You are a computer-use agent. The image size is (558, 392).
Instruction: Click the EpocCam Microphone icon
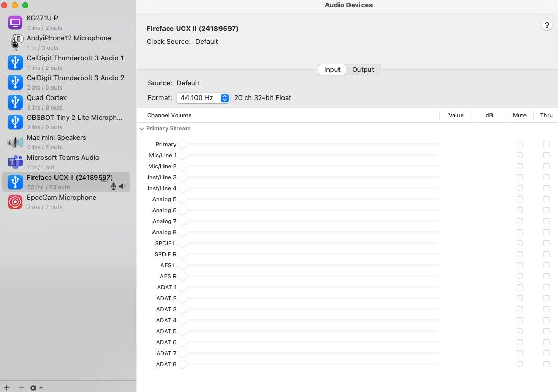15,202
